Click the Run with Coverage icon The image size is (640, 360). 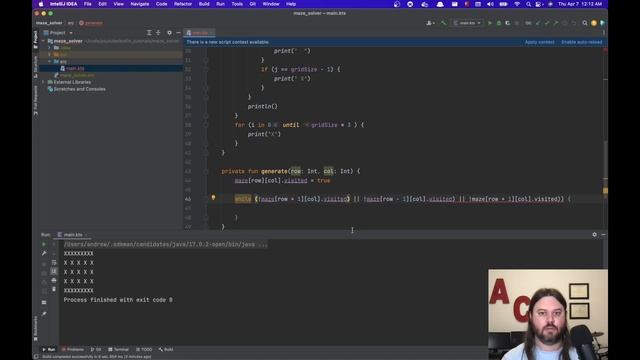(508, 23)
